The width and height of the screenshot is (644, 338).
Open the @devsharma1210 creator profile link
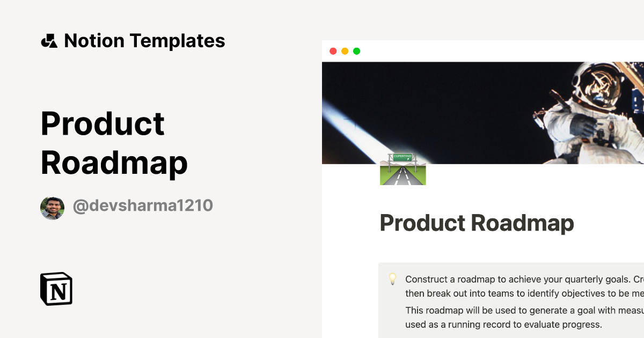(143, 206)
